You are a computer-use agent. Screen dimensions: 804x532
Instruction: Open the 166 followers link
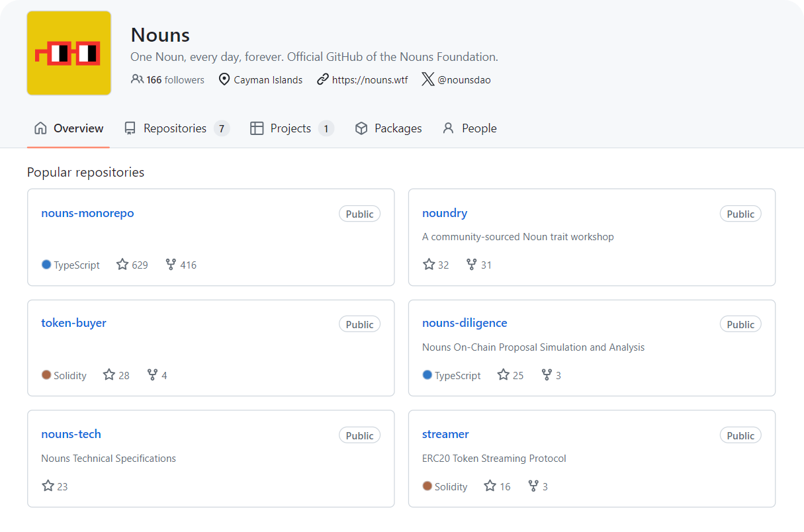pos(168,79)
